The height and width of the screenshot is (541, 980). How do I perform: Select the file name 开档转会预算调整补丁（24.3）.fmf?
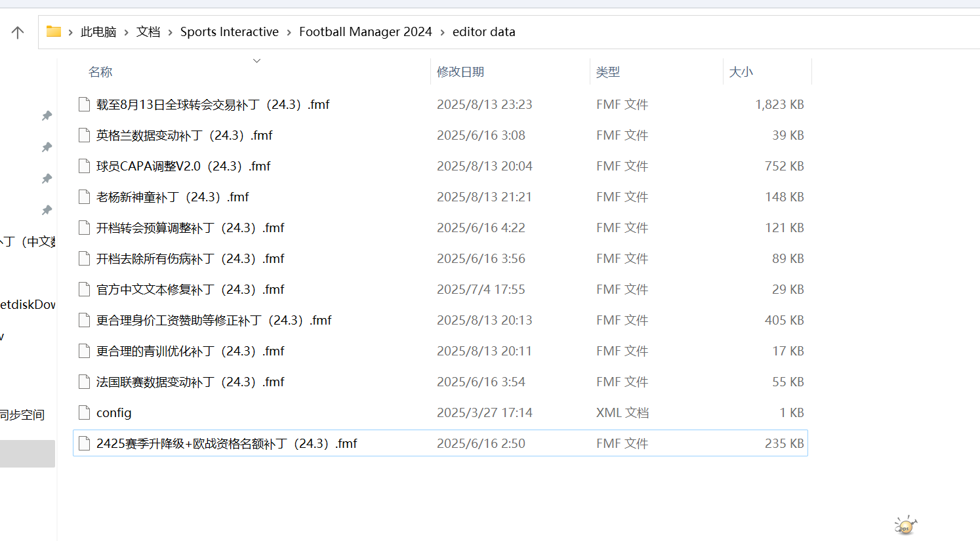click(x=190, y=228)
